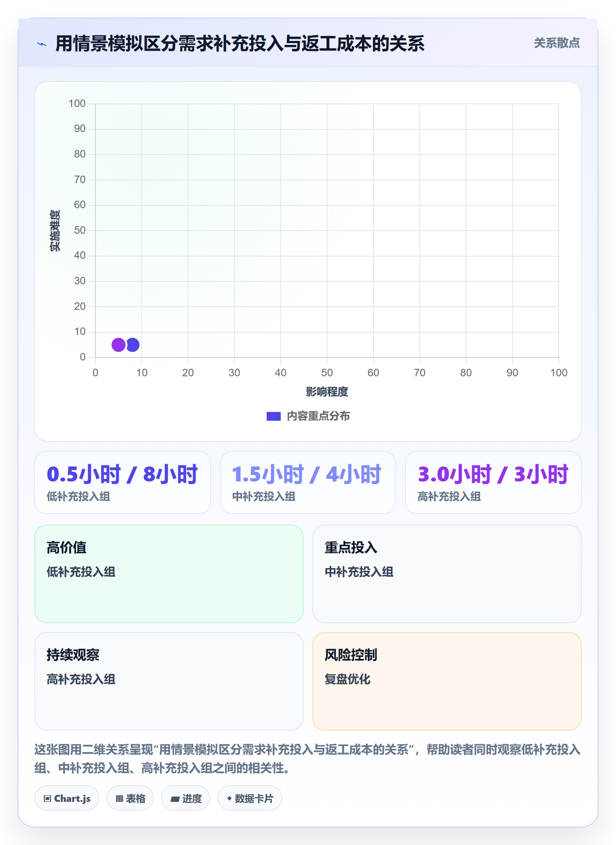
Task: Click the 高补充投入组 caption under 3.0小时 / 3小时
Action: pyautogui.click(x=449, y=496)
